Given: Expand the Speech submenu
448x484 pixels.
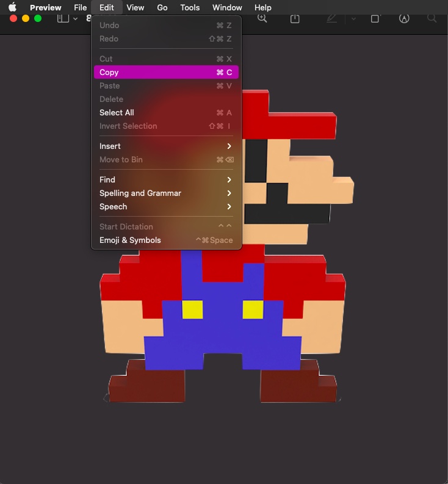Looking at the screenshot, I should click(166, 206).
